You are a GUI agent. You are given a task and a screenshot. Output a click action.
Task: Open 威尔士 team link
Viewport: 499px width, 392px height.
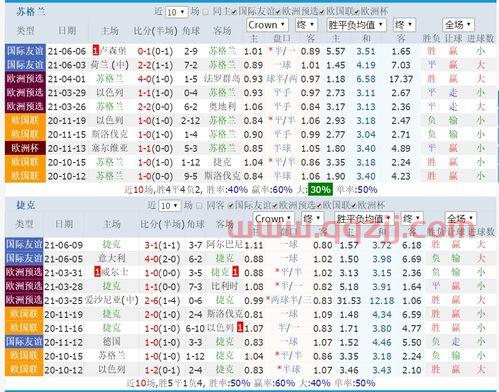(x=115, y=272)
